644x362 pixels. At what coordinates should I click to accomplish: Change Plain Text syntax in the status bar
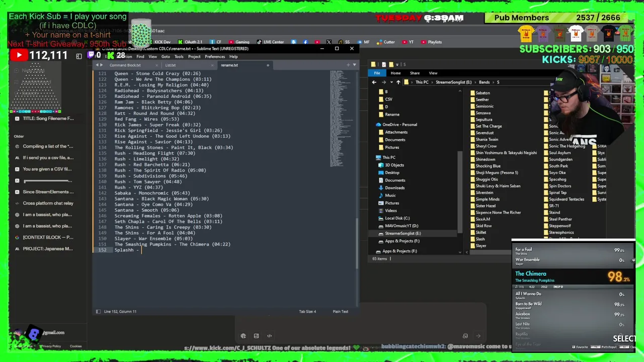[340, 311]
